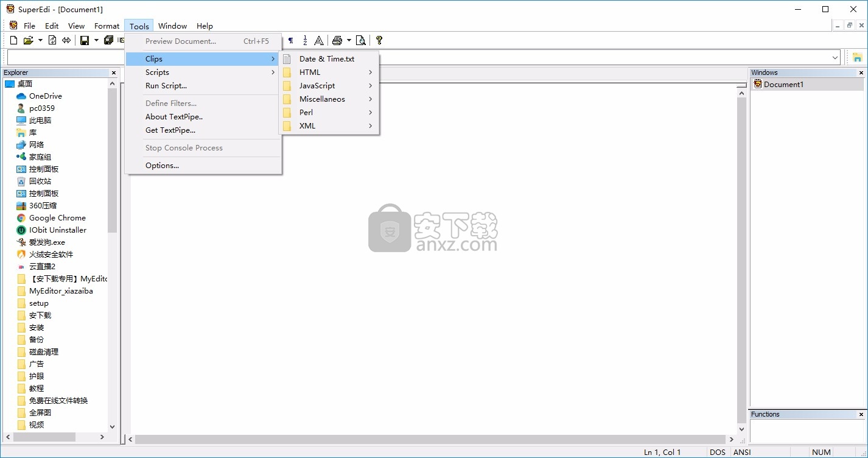Click the Explorer scroll-down arrow
This screenshot has height=458, width=868.
point(112,427)
